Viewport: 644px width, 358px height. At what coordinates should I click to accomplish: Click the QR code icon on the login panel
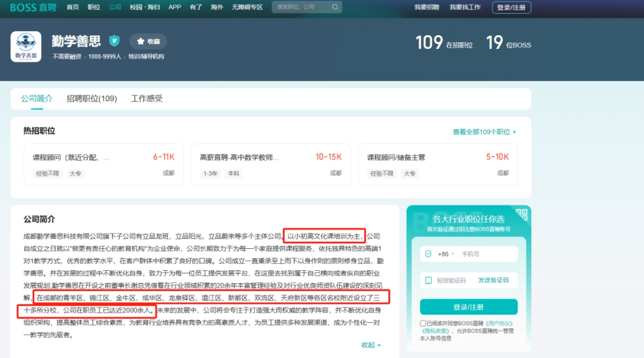point(521,214)
